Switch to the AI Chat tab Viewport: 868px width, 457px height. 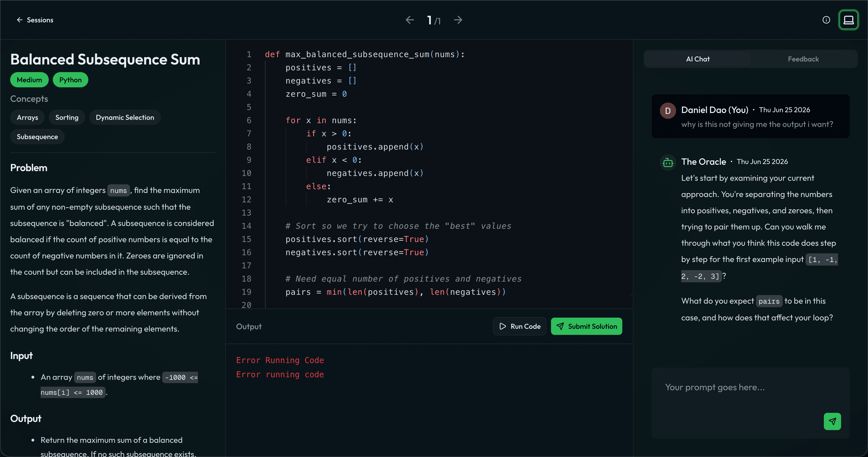(697, 59)
